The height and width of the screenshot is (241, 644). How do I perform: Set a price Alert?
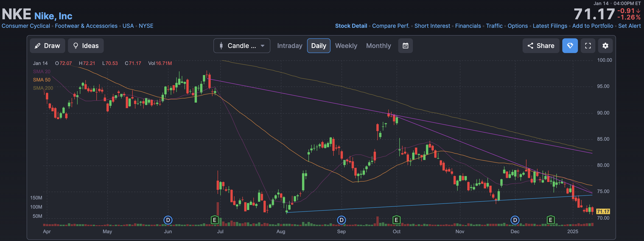(x=630, y=26)
